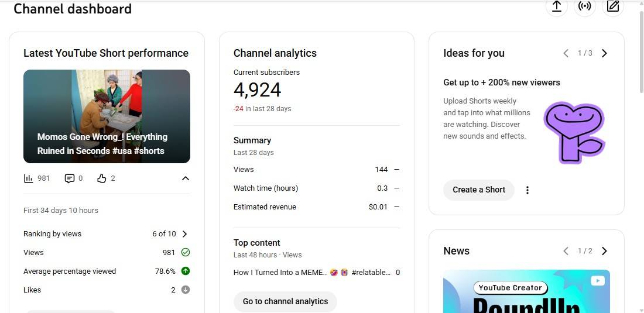The width and height of the screenshot is (644, 313).
Task: Open the Momos Gone Wrong Short thumbnail
Action: pos(107,116)
